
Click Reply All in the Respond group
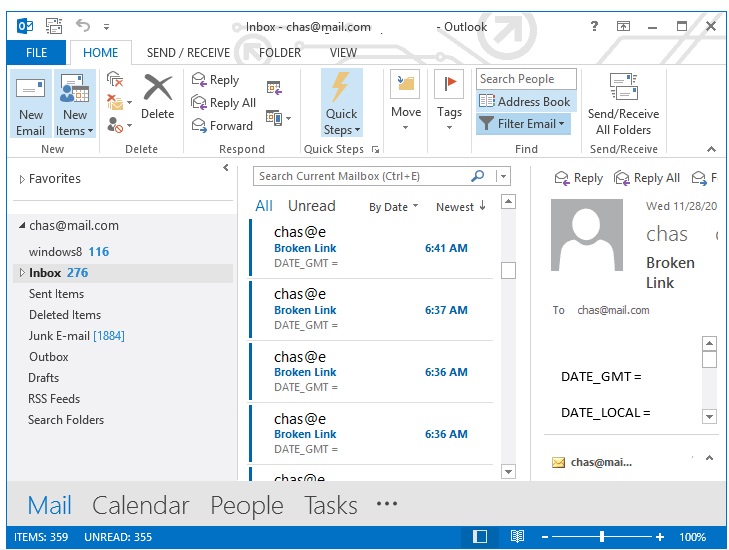tap(224, 103)
